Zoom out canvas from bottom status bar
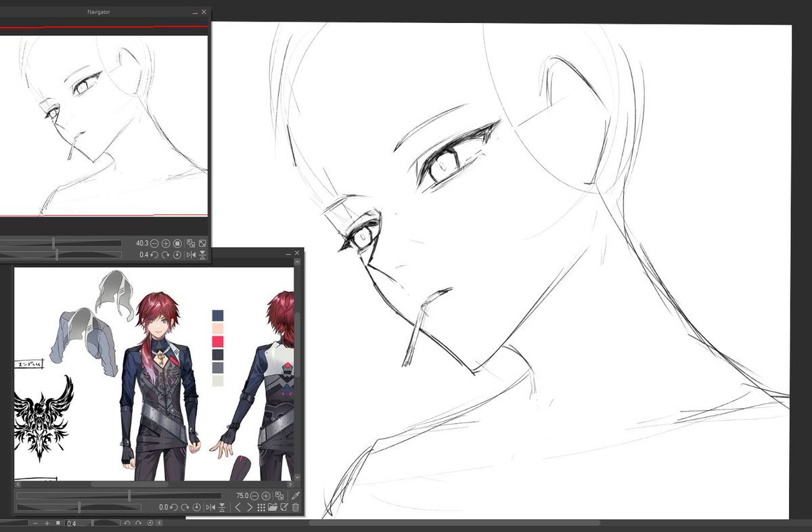The width and height of the screenshot is (812, 532). [35, 523]
